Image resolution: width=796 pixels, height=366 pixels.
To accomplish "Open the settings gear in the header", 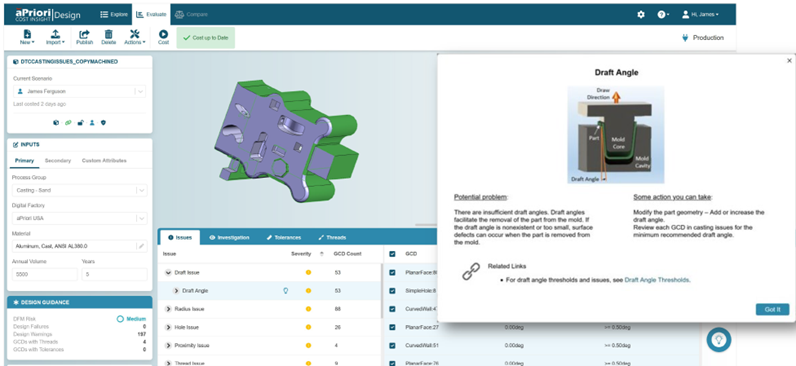I will click(641, 15).
